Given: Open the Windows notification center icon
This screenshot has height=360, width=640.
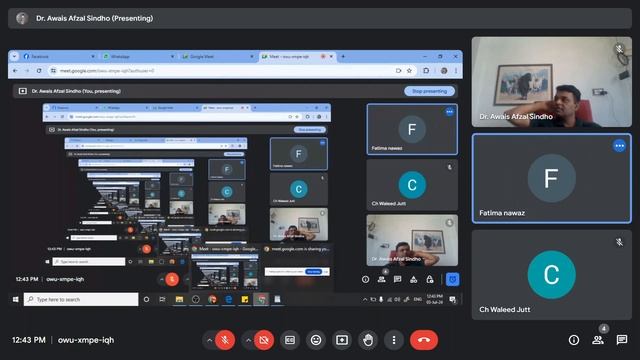Looking at the screenshot, I should (x=452, y=300).
